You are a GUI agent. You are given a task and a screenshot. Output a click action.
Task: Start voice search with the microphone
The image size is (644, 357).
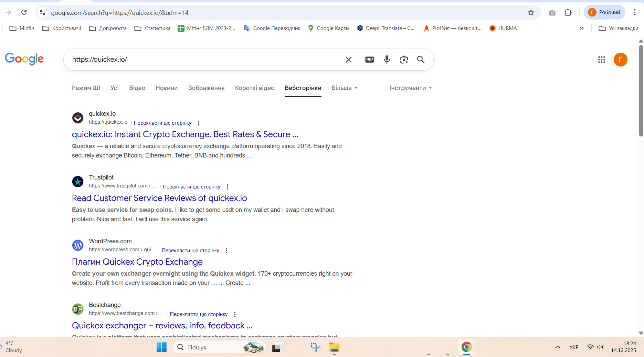387,60
